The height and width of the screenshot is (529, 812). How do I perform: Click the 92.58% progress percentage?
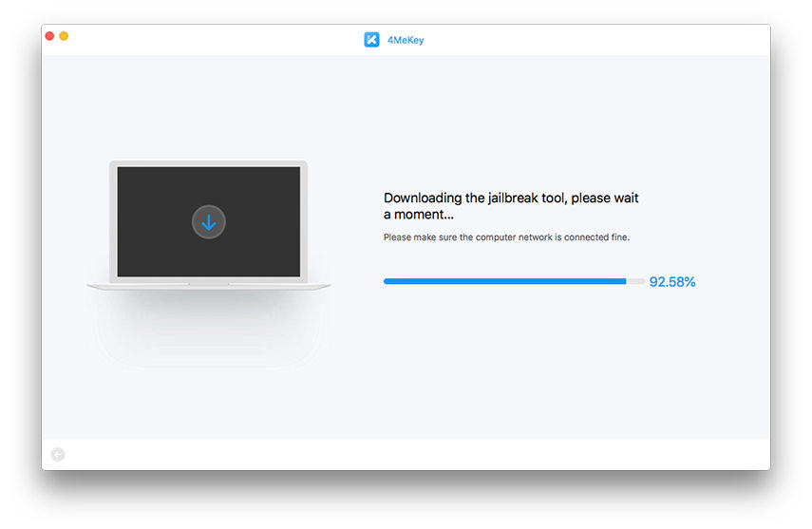click(672, 282)
